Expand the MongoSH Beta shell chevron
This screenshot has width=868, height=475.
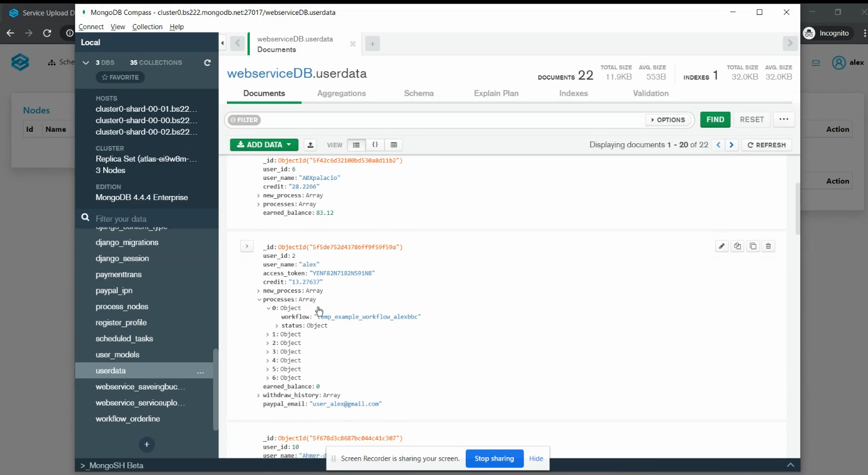(791, 465)
